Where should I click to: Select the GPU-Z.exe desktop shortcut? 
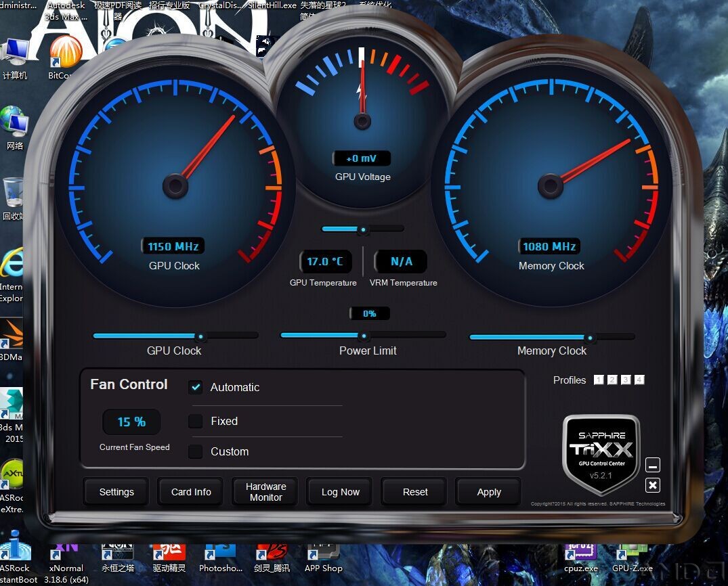[x=632, y=558]
